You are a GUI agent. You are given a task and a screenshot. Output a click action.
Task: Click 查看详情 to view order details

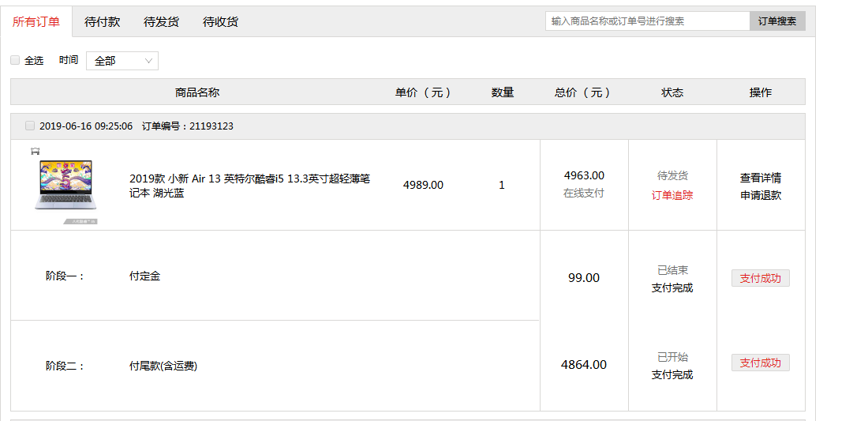[761, 178]
